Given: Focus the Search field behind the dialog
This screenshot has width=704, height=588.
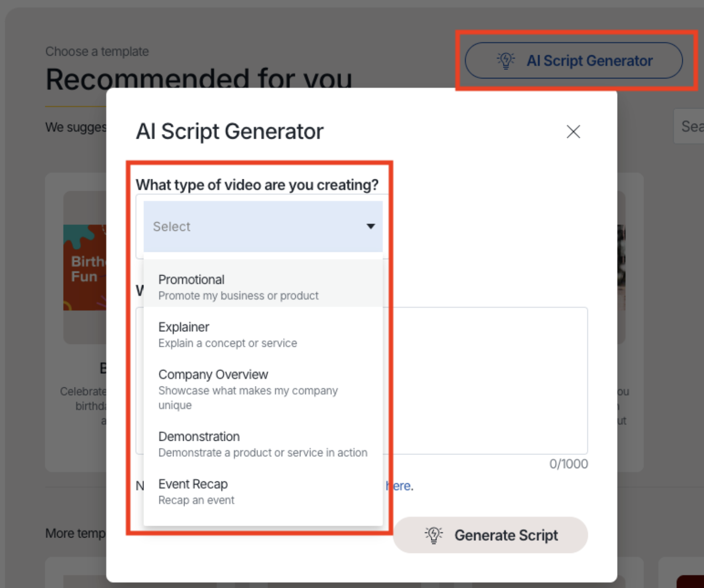Looking at the screenshot, I should pos(689,126).
